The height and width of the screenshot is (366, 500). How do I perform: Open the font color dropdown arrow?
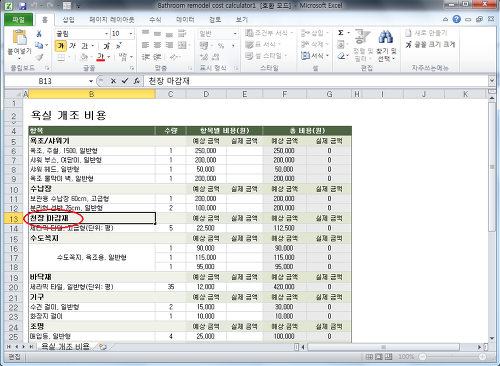(x=109, y=57)
